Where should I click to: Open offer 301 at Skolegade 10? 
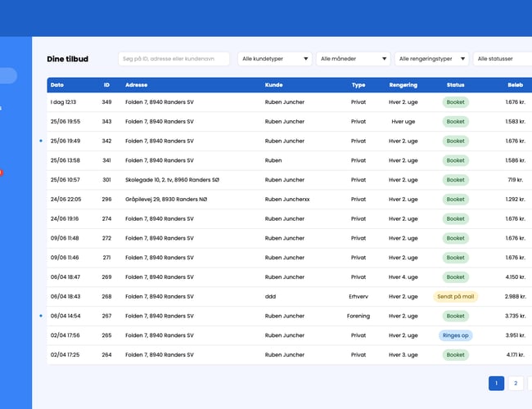pos(172,180)
